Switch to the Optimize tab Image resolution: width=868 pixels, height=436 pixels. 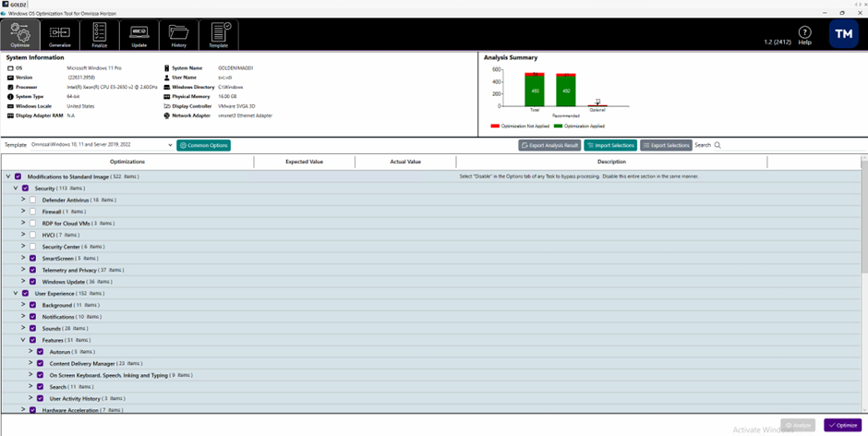click(19, 35)
